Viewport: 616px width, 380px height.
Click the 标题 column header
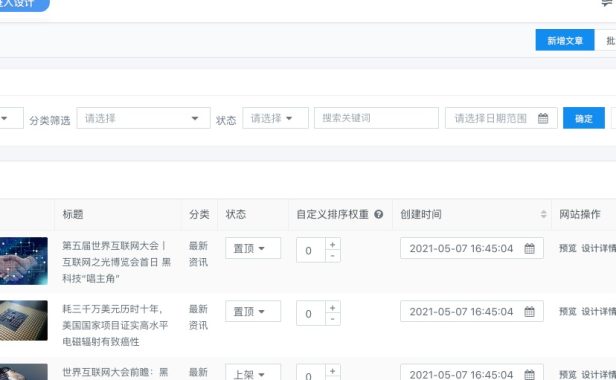pyautogui.click(x=73, y=214)
